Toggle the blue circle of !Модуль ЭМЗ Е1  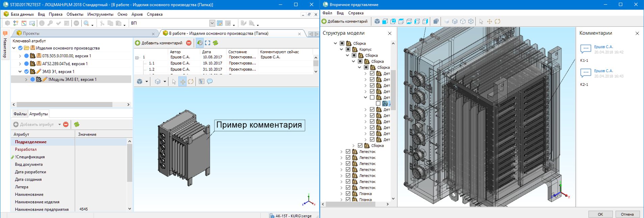click(32, 79)
